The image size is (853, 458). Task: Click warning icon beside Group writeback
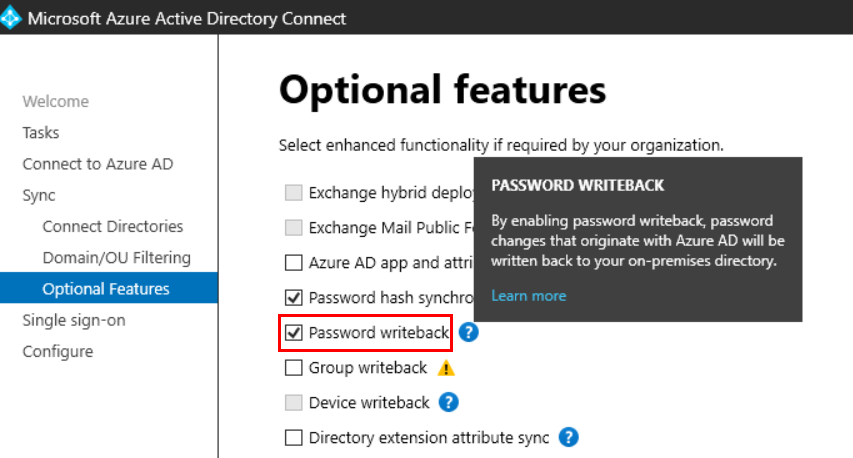pos(447,368)
